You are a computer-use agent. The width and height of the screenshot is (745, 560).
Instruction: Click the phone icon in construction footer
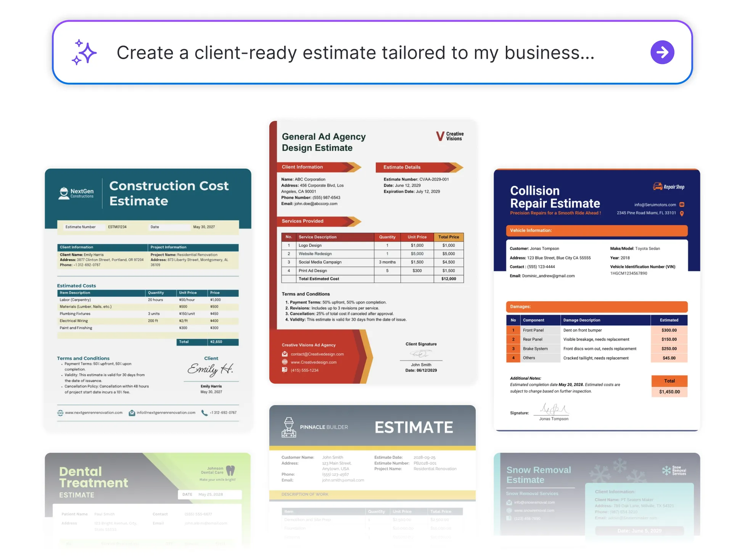[x=204, y=413]
